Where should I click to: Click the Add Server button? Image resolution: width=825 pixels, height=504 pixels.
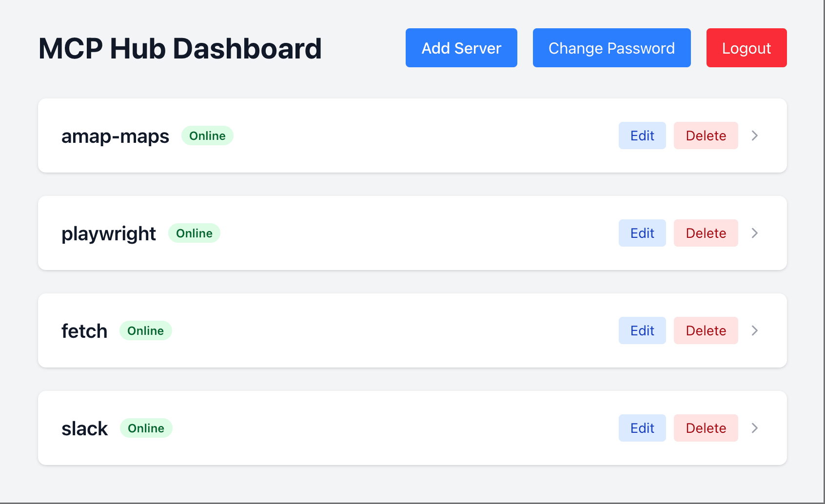(461, 48)
